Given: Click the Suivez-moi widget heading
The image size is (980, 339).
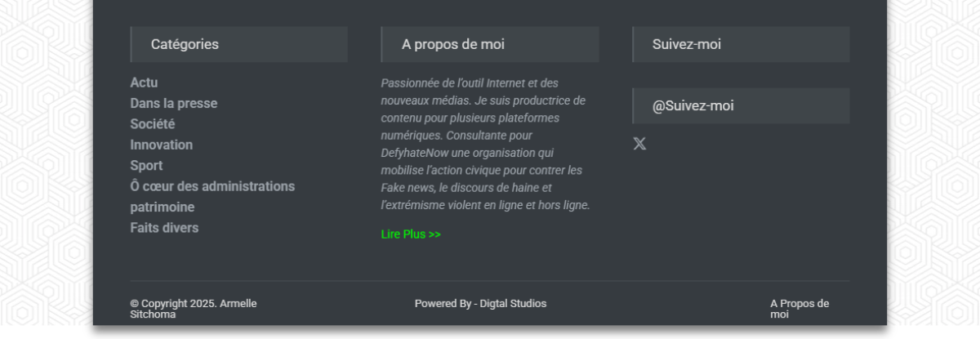Looking at the screenshot, I should pos(741,44).
